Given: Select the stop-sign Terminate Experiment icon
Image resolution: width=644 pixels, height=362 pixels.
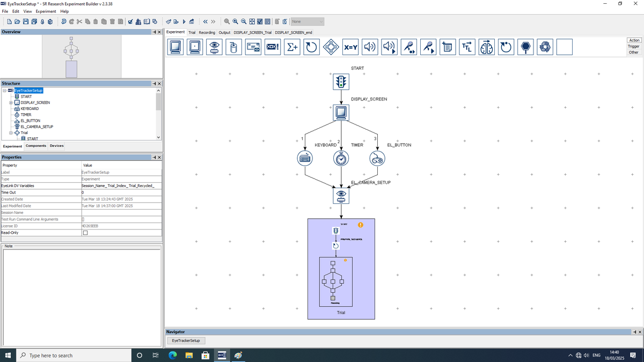Looking at the screenshot, I should click(x=526, y=47).
